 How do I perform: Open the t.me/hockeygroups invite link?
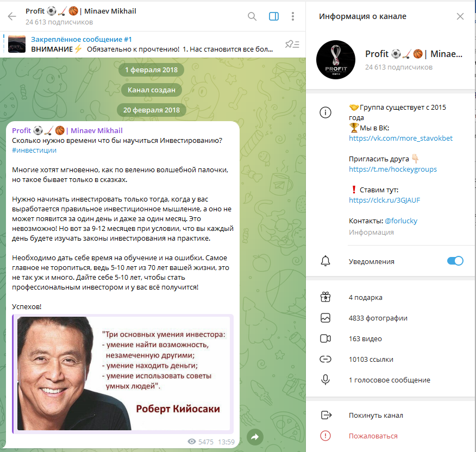click(x=393, y=169)
